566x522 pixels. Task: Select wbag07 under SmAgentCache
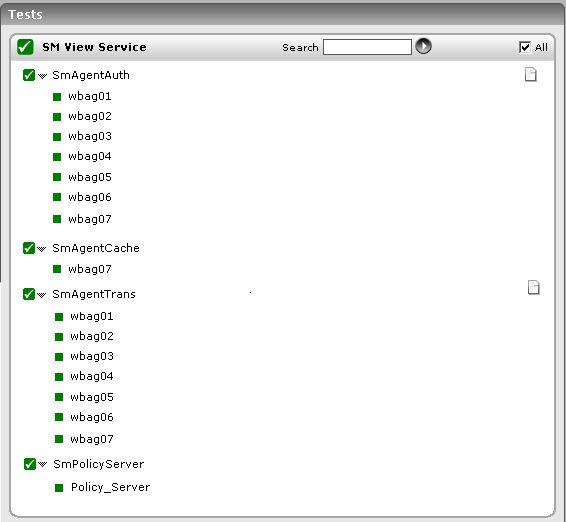coord(90,269)
